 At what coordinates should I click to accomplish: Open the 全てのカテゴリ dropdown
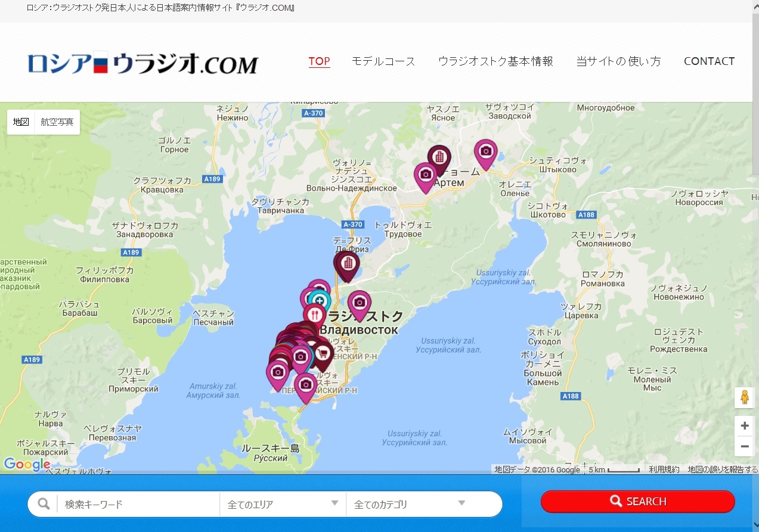click(410, 504)
